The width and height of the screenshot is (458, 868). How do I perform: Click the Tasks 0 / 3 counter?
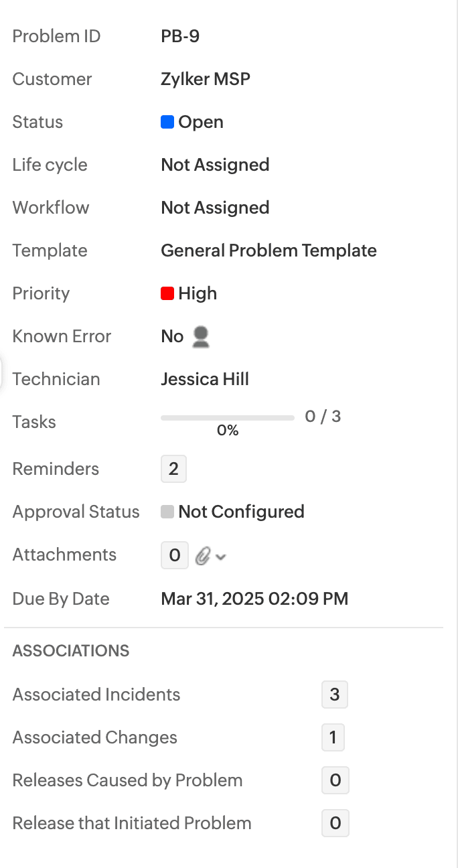pos(323,417)
